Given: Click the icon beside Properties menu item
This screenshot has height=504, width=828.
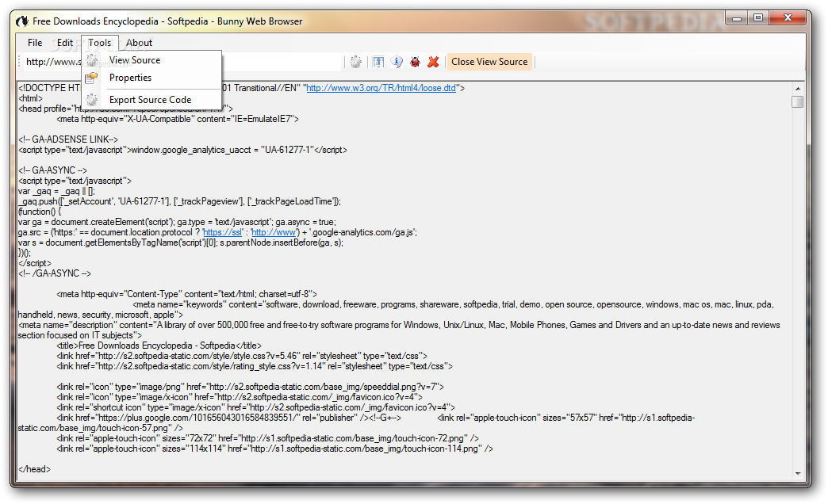Looking at the screenshot, I should click(92, 78).
